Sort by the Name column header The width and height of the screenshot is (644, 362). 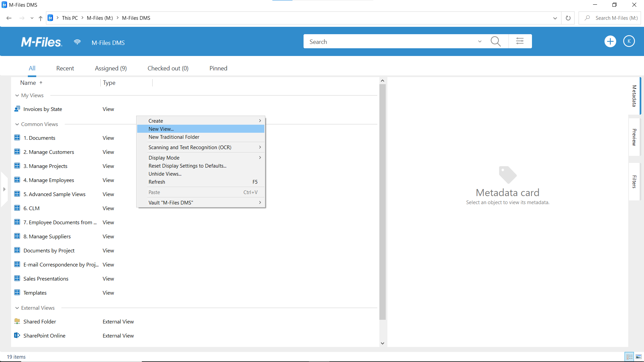[28, 83]
